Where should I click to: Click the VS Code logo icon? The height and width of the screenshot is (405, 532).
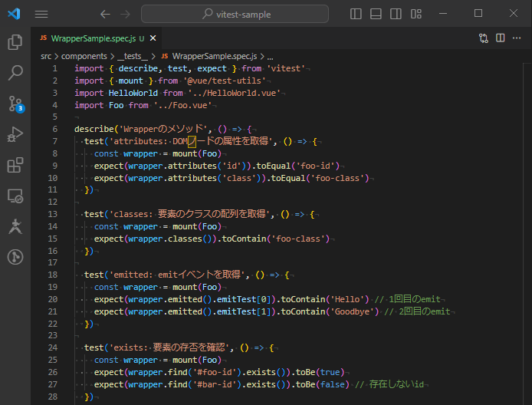coord(15,14)
